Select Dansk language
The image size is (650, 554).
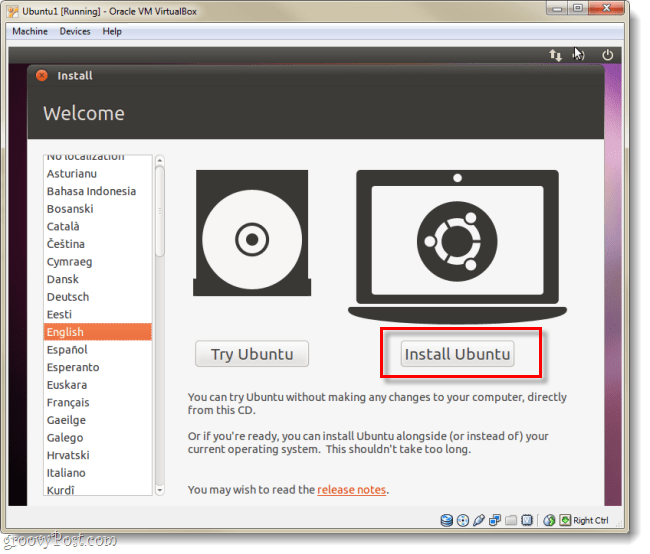(98, 279)
